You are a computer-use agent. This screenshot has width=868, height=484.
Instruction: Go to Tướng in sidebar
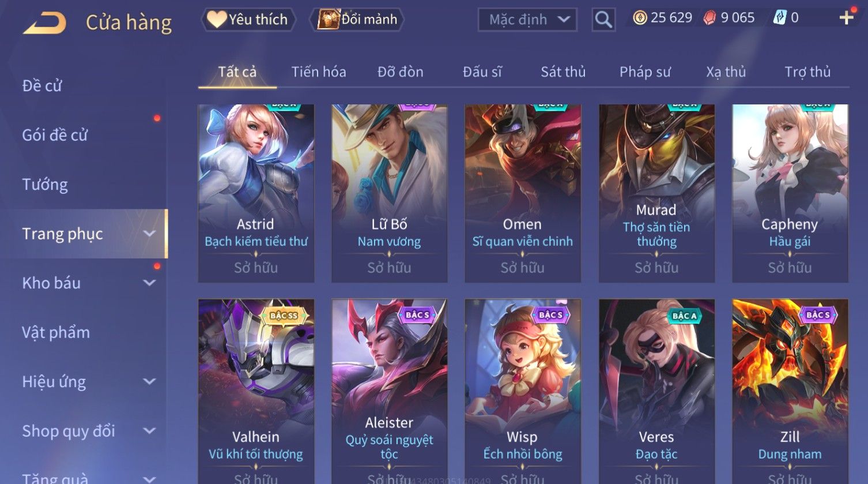point(45,185)
